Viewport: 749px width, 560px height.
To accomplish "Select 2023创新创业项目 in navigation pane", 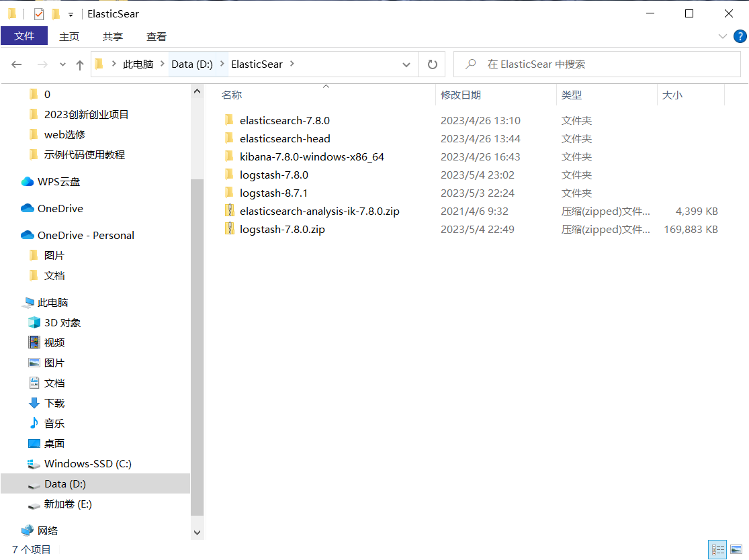I will click(x=87, y=115).
